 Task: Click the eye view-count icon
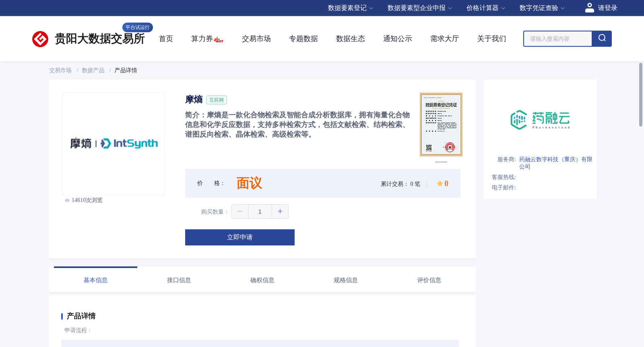67,200
